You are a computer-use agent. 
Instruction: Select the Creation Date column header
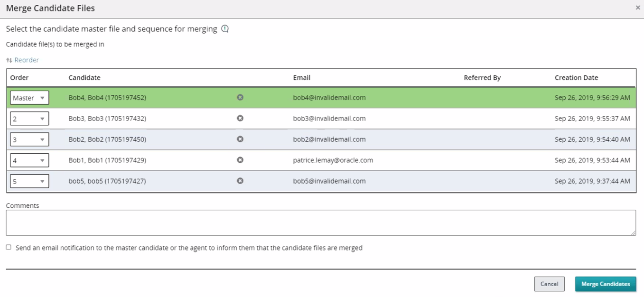coord(576,78)
